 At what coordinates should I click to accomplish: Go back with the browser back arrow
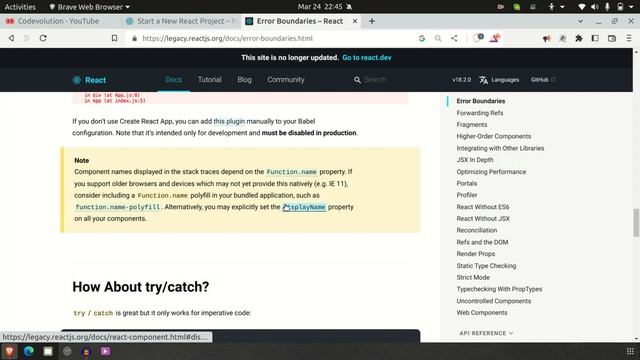[x=11, y=38]
